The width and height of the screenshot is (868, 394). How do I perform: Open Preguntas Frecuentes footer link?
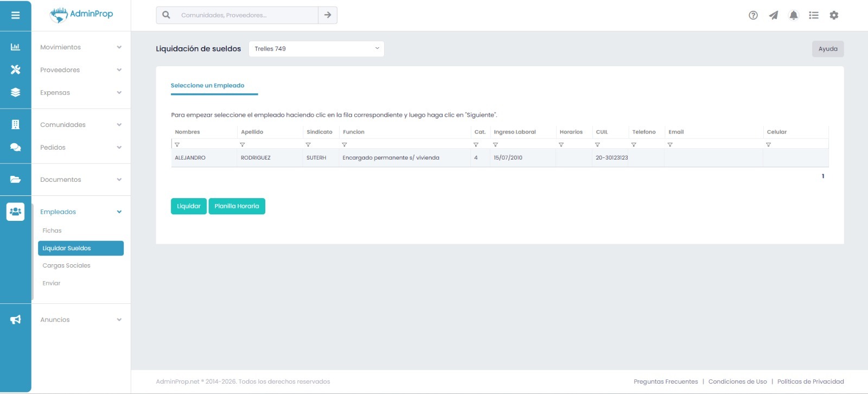tap(666, 382)
